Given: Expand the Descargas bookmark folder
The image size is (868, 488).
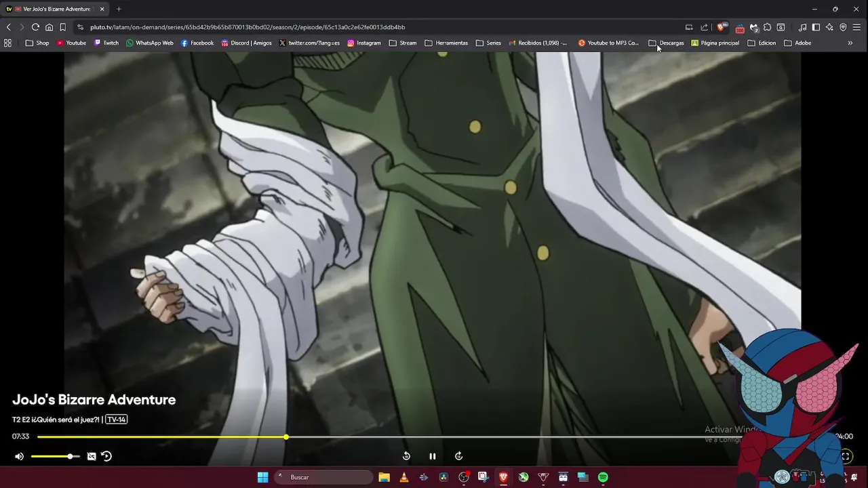Looking at the screenshot, I should [x=666, y=43].
